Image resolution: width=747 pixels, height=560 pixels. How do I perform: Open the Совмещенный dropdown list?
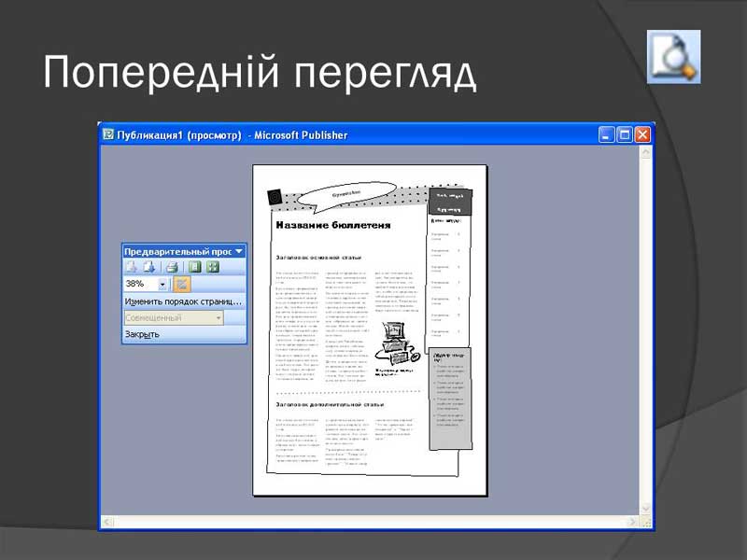[x=218, y=318]
